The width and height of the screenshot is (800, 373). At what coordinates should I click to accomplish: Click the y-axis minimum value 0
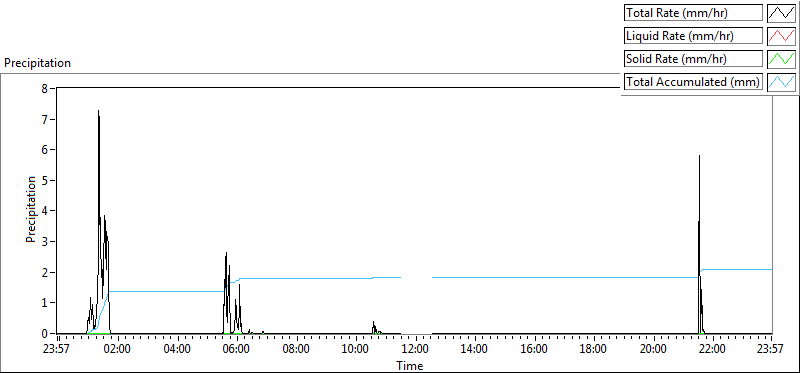point(44,333)
